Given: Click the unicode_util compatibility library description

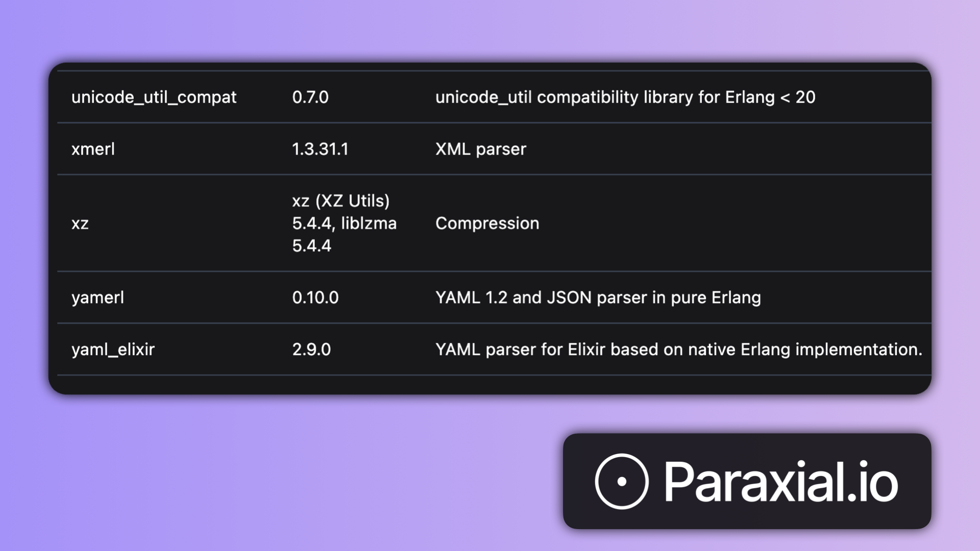Looking at the screenshot, I should click(625, 97).
